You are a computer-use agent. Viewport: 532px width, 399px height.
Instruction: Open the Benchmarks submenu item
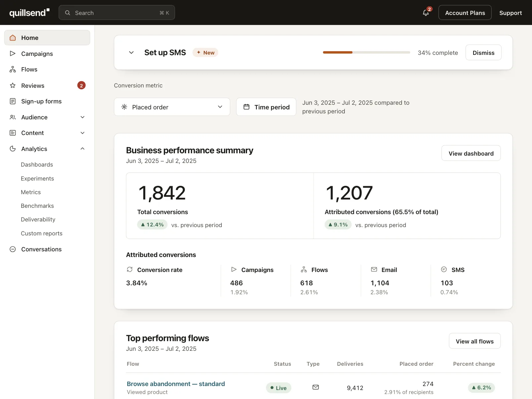[37, 206]
